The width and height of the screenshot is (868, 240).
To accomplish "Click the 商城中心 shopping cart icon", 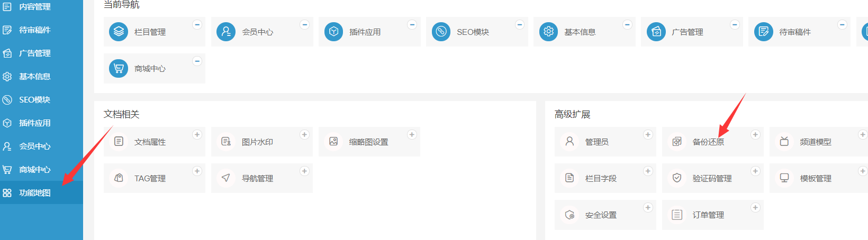I will (119, 68).
